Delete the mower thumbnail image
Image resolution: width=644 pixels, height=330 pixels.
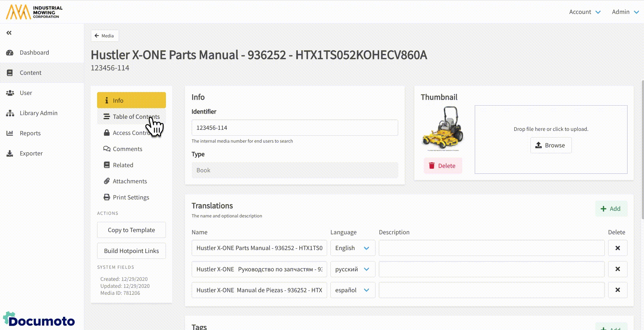click(443, 166)
